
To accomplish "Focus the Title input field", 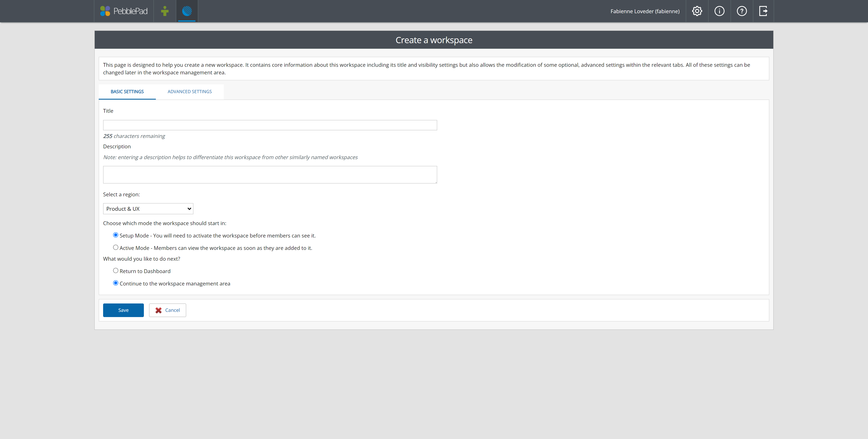I will tap(270, 125).
